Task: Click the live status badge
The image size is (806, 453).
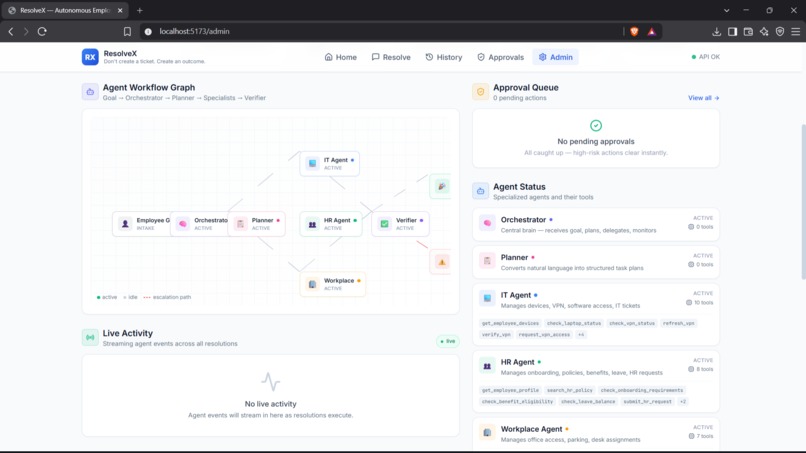Action: pyautogui.click(x=448, y=341)
